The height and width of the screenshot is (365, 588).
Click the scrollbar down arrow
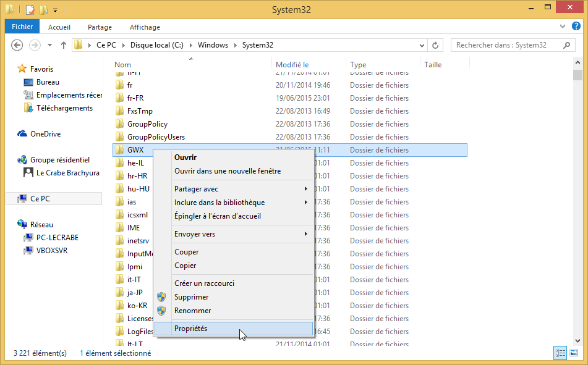click(577, 341)
